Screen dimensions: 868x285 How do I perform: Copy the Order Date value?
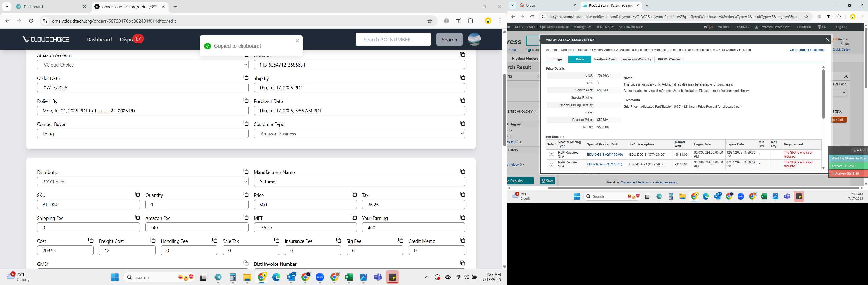246,77
